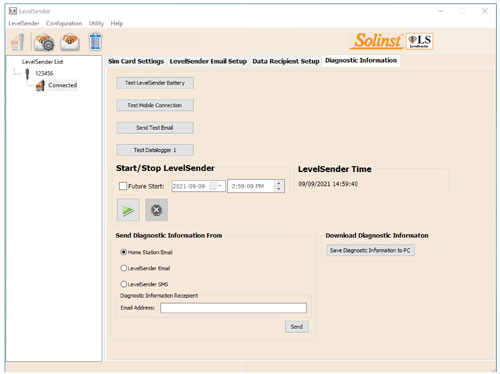This screenshot has height=374, width=500.
Task: Open the email settings gear toolbar icon
Action: click(x=45, y=42)
